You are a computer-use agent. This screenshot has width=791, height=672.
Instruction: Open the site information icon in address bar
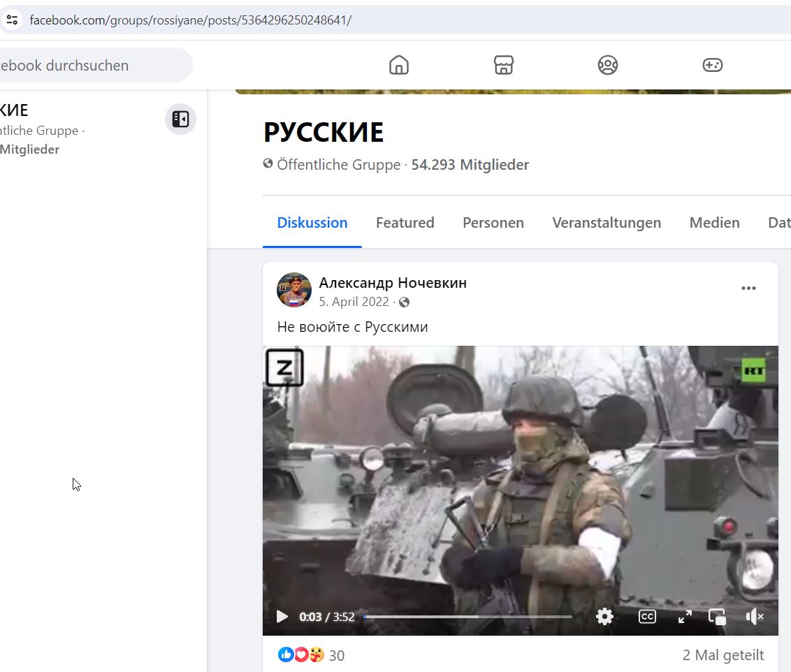pos(12,20)
